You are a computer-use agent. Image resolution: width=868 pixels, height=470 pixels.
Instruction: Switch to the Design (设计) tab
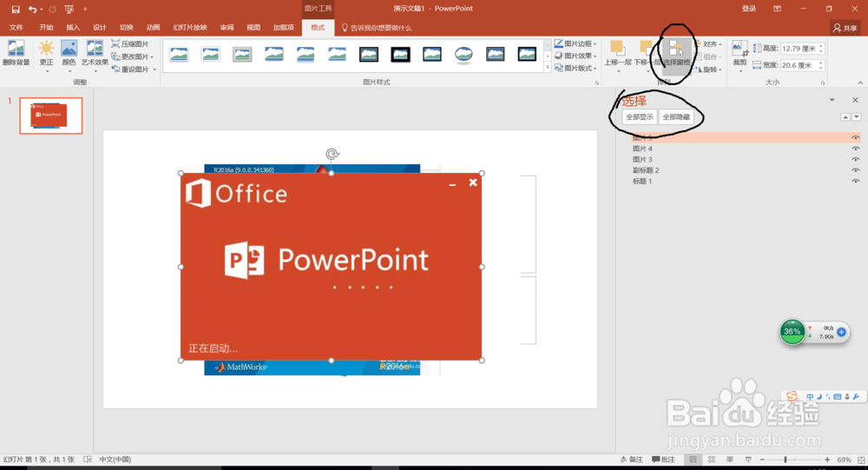coord(100,27)
